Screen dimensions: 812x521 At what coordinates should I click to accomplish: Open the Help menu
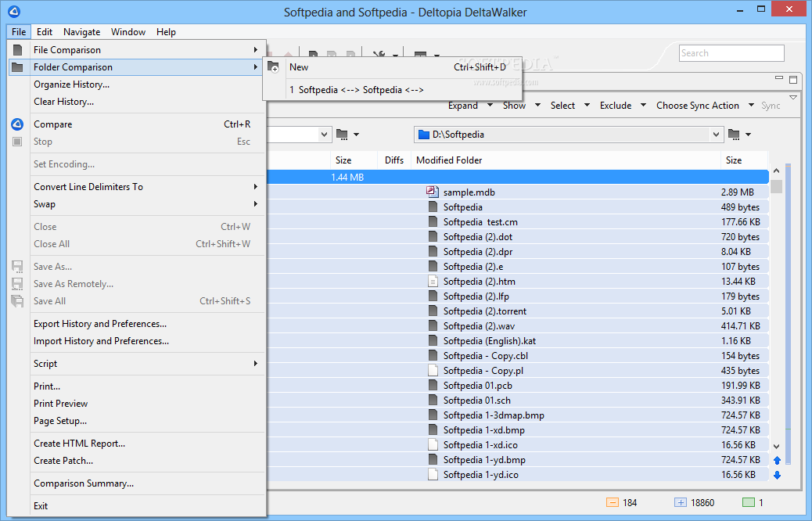tap(166, 31)
